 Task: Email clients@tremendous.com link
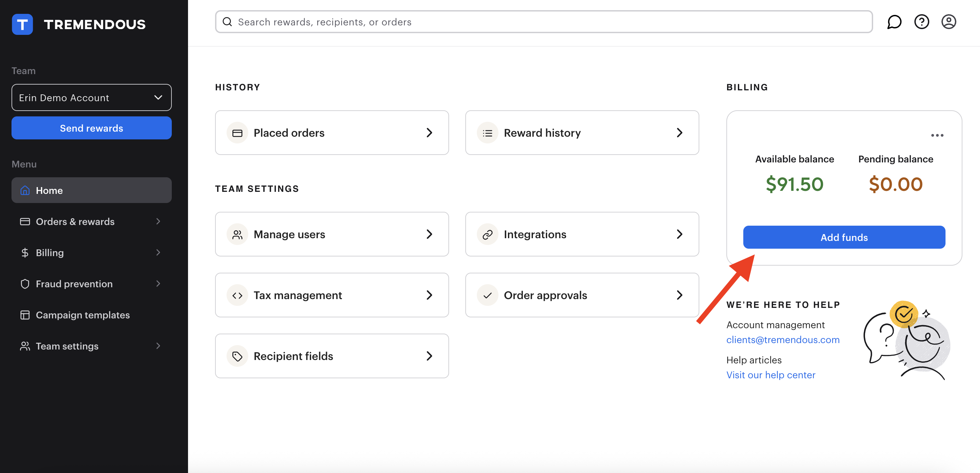[x=783, y=340]
